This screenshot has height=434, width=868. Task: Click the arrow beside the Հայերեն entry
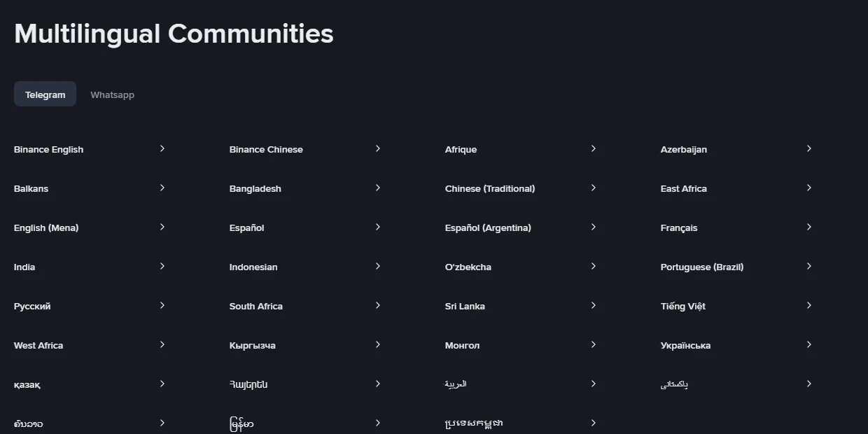pyautogui.click(x=377, y=384)
